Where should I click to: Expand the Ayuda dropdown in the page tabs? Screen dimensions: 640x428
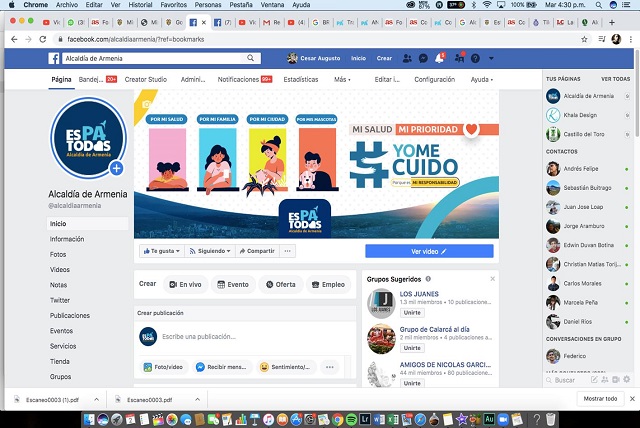click(482, 80)
